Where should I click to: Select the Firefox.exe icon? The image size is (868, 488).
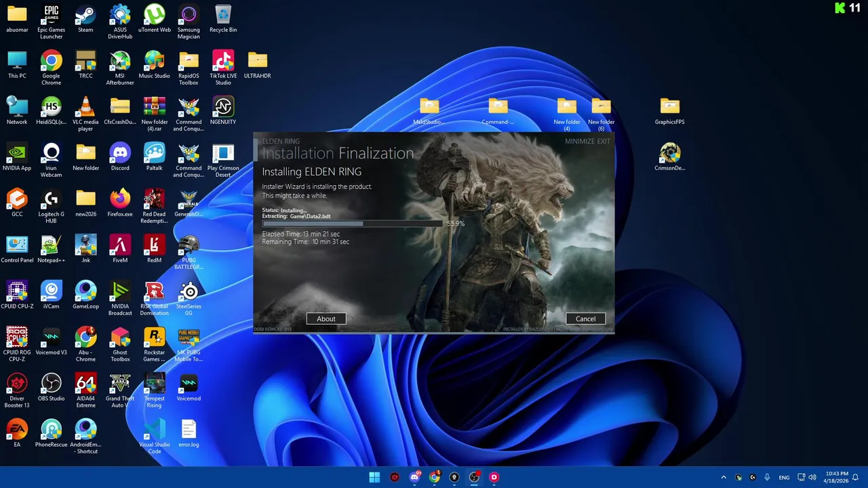click(x=120, y=203)
